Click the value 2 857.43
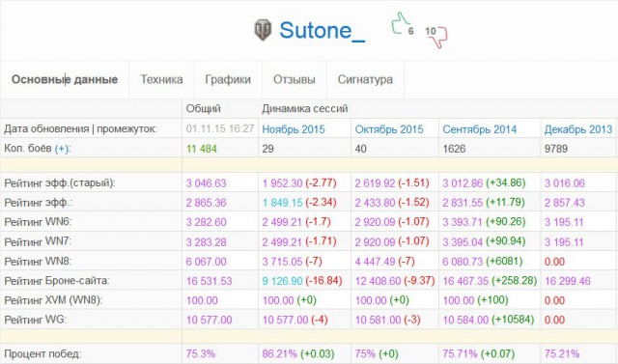 pos(564,203)
